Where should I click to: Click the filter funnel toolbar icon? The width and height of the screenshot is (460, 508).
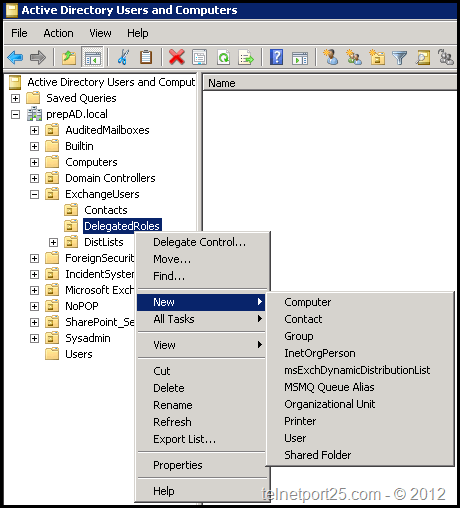pyautogui.click(x=400, y=58)
